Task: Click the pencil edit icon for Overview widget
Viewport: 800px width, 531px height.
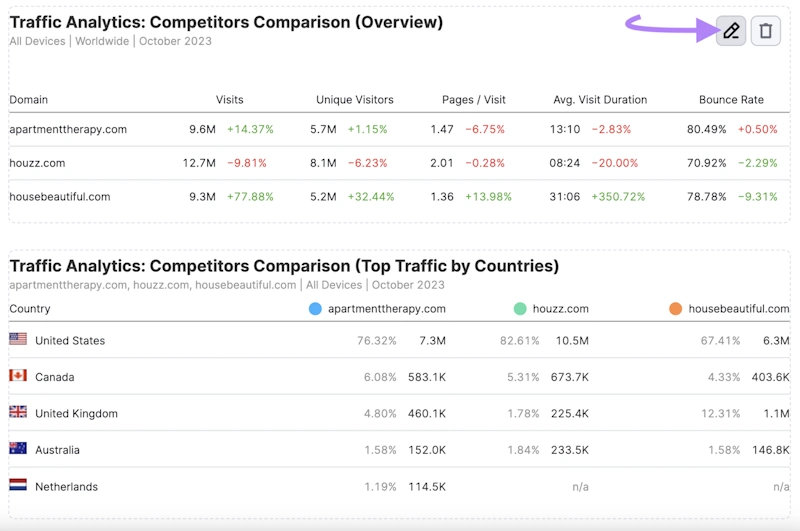Action: (731, 31)
